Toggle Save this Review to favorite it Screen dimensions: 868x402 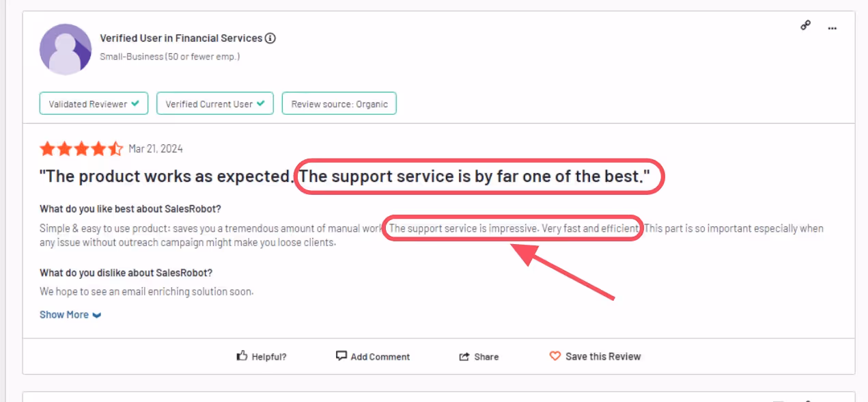coord(594,356)
